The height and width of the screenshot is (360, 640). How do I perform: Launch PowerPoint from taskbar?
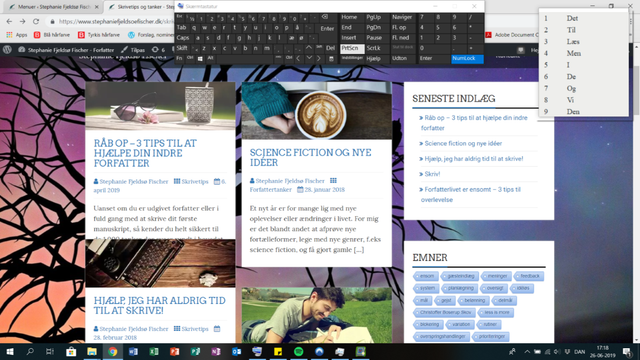175,351
